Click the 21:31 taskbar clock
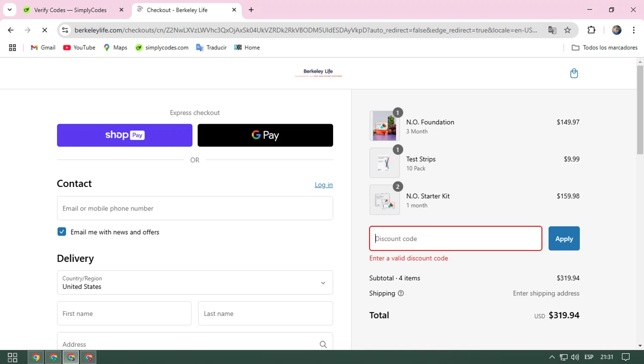 [607, 357]
